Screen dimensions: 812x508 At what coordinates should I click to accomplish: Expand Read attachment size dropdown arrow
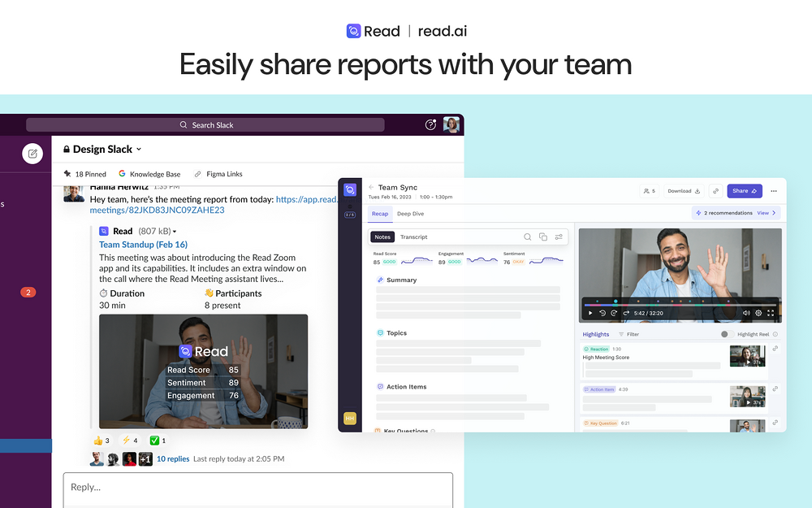[x=175, y=232]
